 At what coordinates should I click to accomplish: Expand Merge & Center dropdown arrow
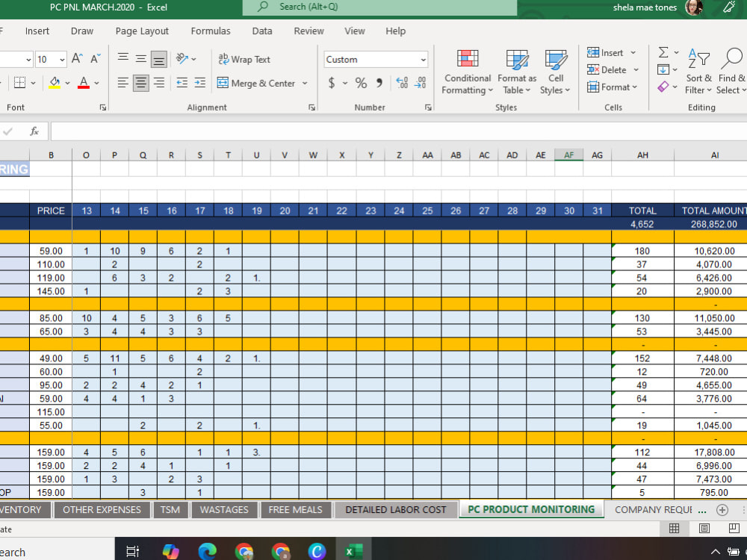click(x=305, y=84)
